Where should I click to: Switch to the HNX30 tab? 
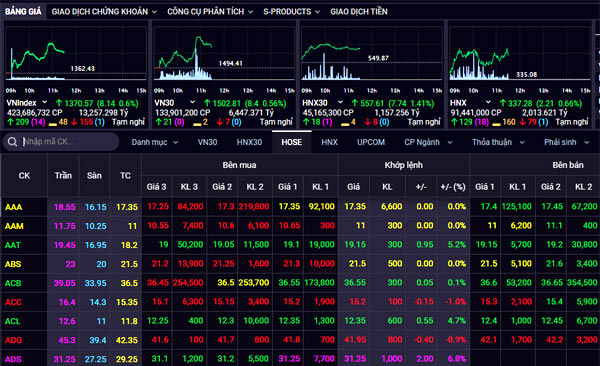[249, 142]
